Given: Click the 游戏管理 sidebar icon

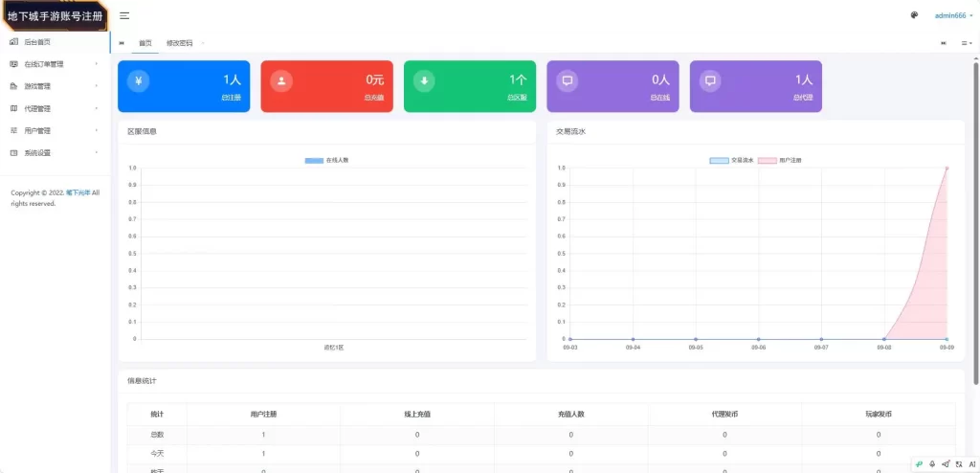Looking at the screenshot, I should (x=14, y=86).
